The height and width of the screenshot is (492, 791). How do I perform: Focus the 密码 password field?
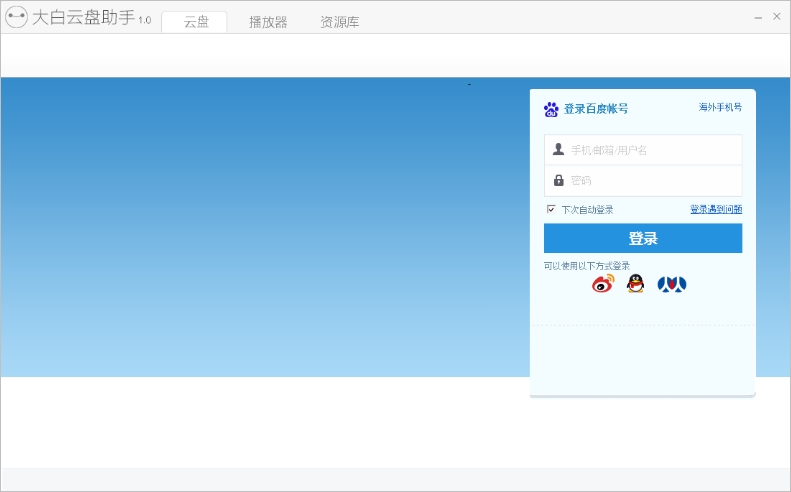pyautogui.click(x=643, y=181)
